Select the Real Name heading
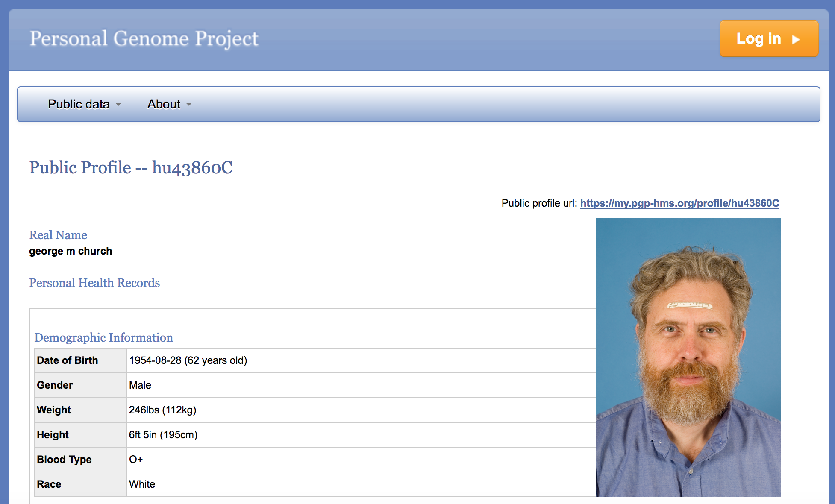This screenshot has width=835, height=504. (58, 235)
